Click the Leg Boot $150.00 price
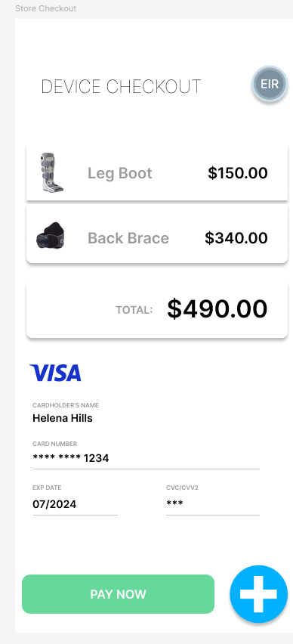This screenshot has width=293, height=644. coord(238,173)
